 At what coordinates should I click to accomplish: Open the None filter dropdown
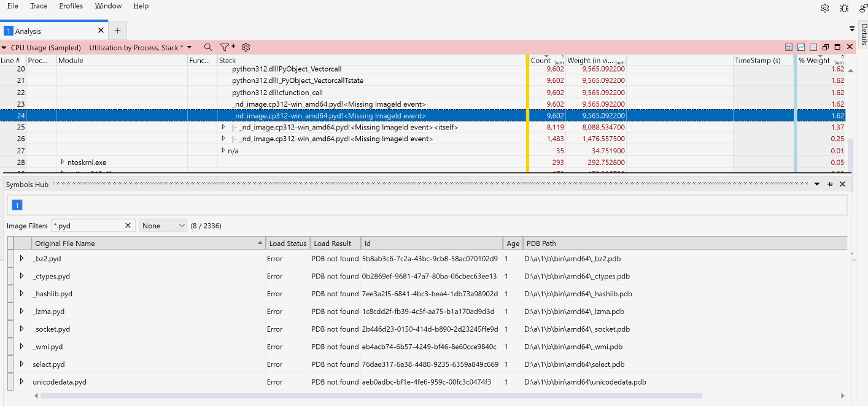[x=163, y=226]
